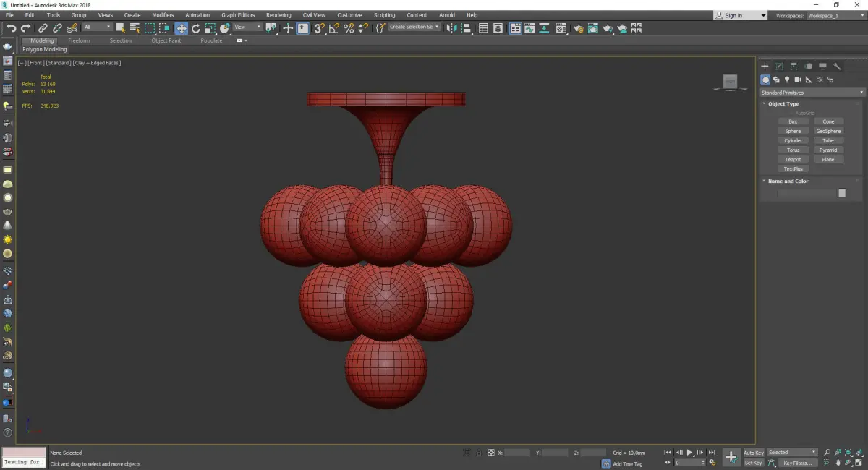Open the Modify panel tab icon
The width and height of the screenshot is (868, 470).
pos(779,66)
